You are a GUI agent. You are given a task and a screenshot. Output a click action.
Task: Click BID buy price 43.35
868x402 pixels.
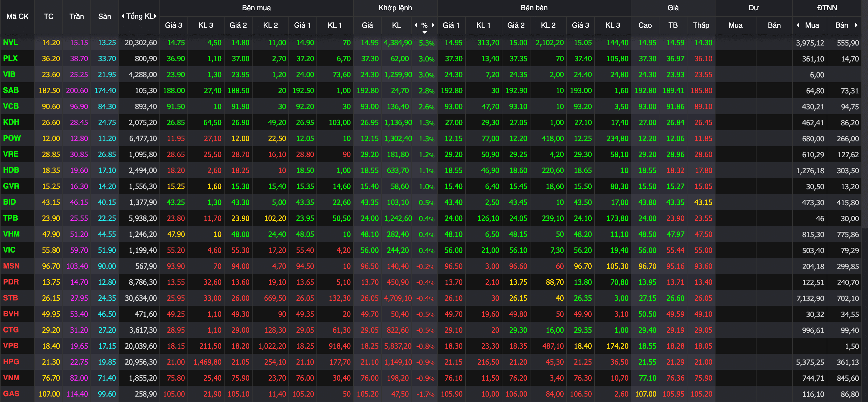coord(305,203)
